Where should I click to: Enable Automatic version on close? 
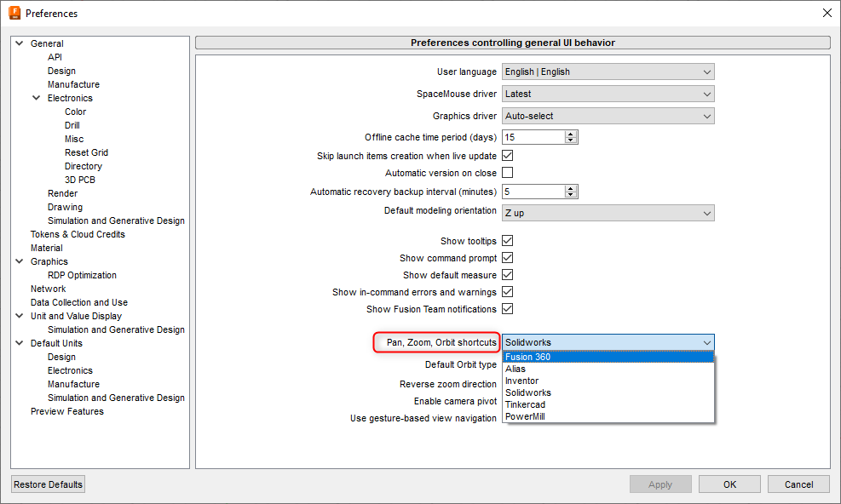(507, 173)
